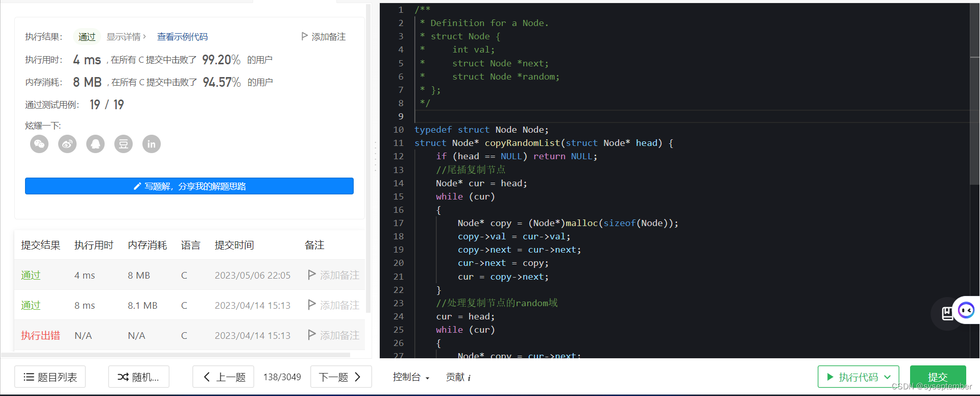Open the 通过 4 ms submission
This screenshot has height=396, width=980.
(x=31, y=275)
